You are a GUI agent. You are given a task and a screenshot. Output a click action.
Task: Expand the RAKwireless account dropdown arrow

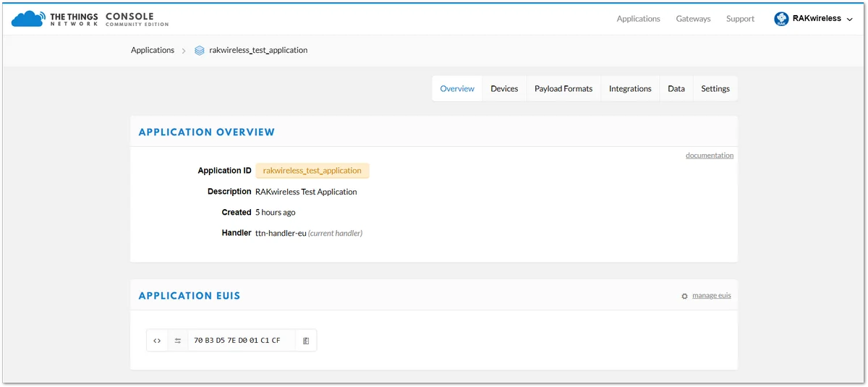(849, 20)
